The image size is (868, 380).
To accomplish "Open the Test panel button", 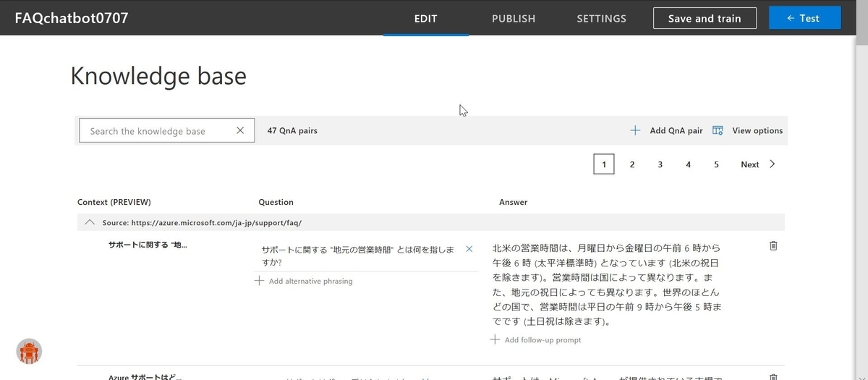I will pyautogui.click(x=804, y=18).
